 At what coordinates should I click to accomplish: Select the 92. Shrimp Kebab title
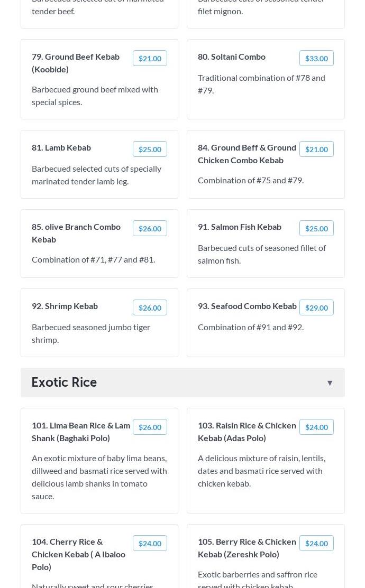pyautogui.click(x=65, y=306)
